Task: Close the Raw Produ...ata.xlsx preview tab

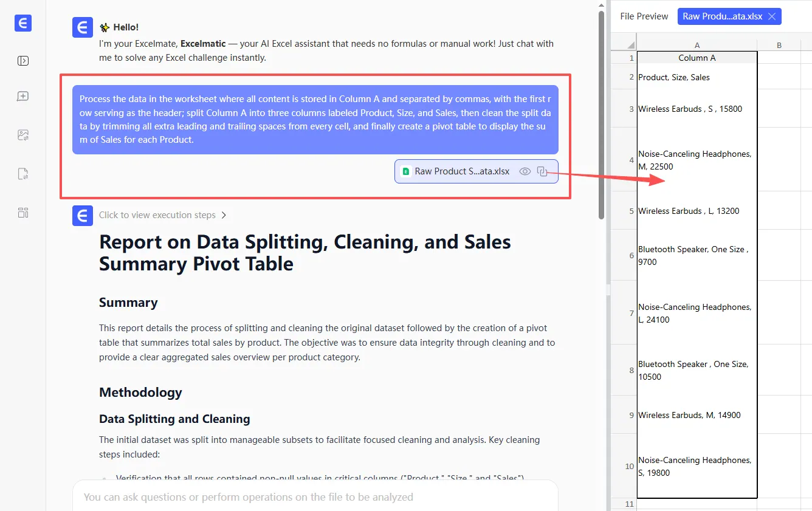Action: coord(772,16)
